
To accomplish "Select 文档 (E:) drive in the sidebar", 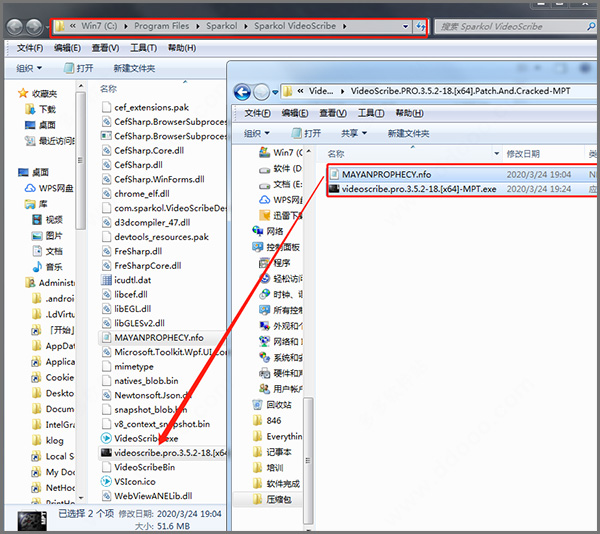I will [x=281, y=184].
